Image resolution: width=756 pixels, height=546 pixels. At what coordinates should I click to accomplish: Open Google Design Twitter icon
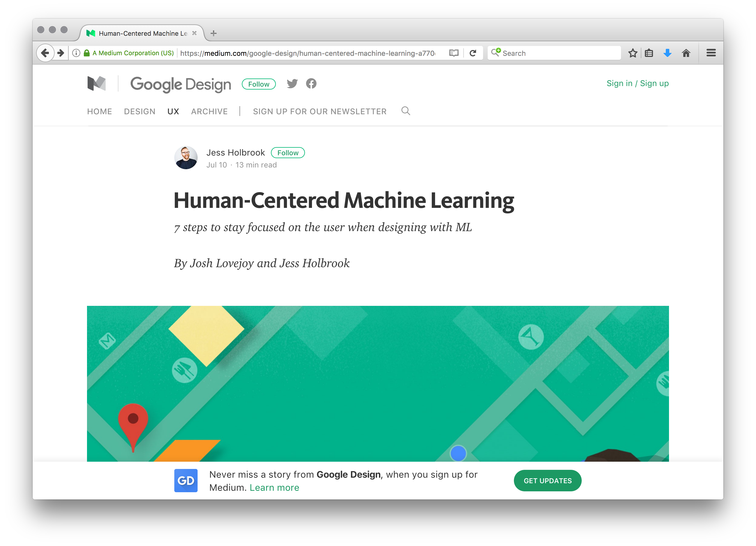(292, 84)
